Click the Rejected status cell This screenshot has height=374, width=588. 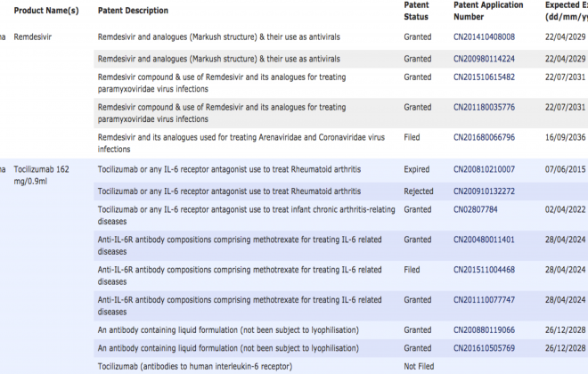(418, 191)
